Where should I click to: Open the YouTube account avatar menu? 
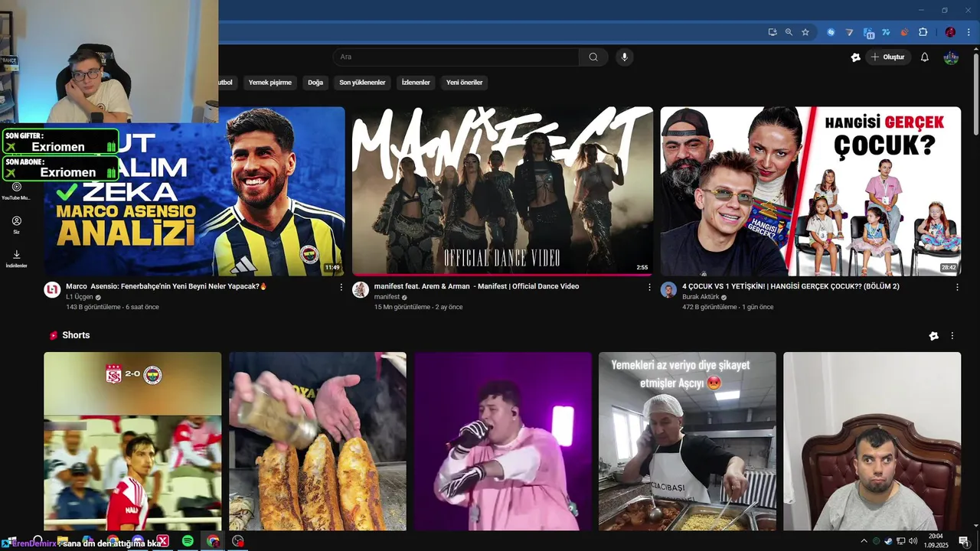[x=951, y=57]
